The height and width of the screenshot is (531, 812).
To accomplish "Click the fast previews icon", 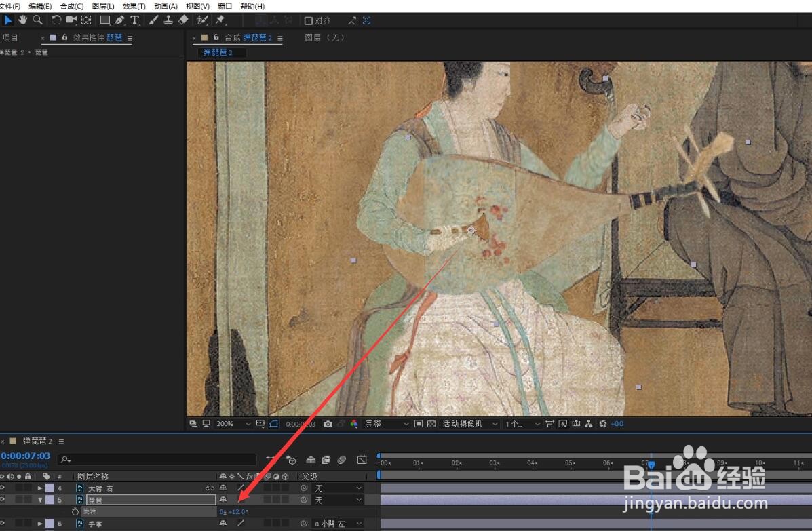I will click(x=563, y=424).
